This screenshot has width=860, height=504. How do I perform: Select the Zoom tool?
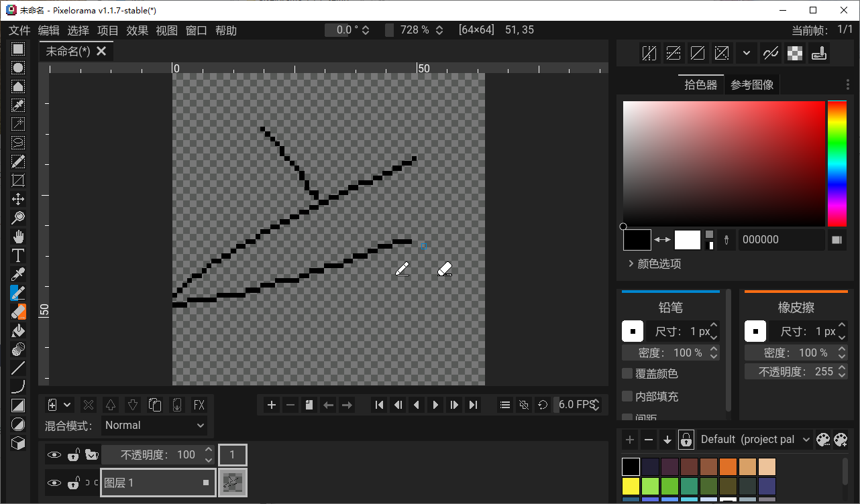[18, 216]
